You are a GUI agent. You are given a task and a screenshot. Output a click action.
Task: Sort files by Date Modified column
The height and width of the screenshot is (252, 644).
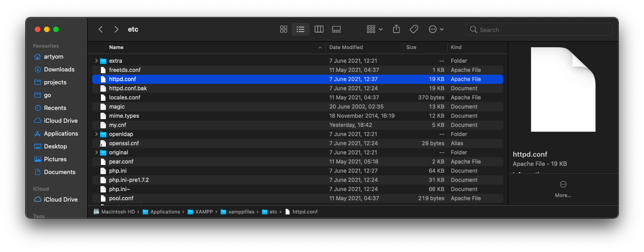pyautogui.click(x=346, y=47)
